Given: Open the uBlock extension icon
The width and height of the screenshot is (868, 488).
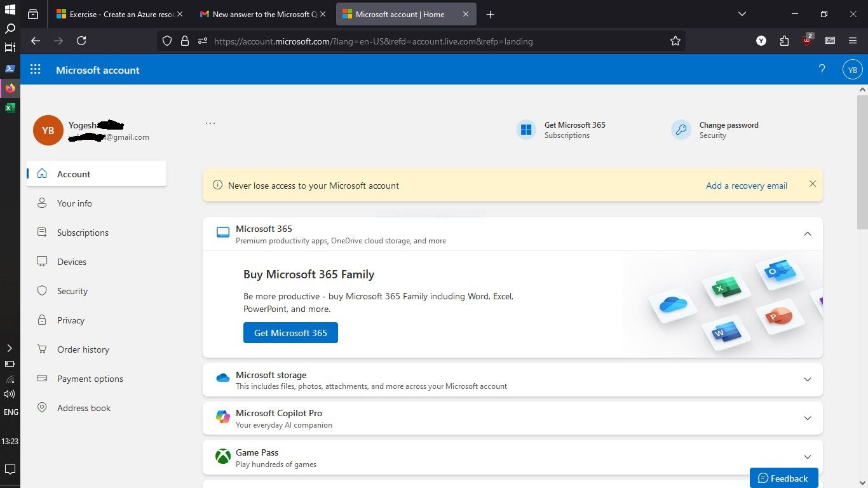Looking at the screenshot, I should point(807,40).
